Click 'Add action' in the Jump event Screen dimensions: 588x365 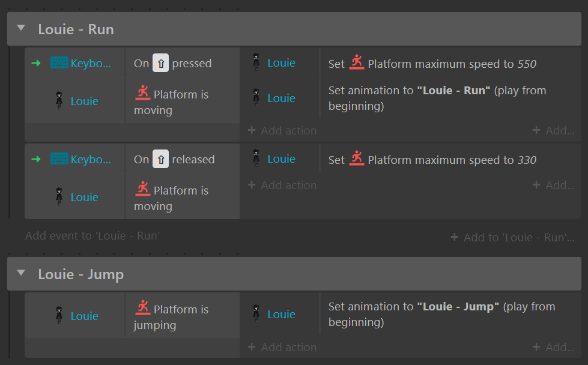click(282, 348)
